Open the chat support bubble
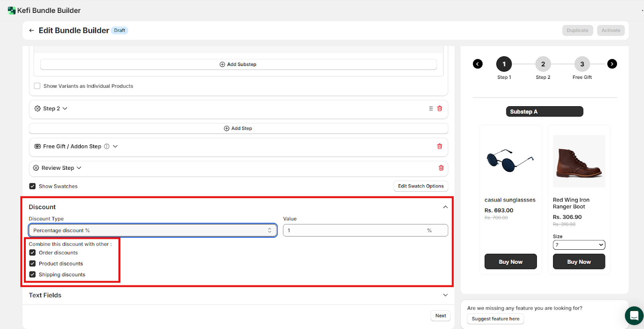 pos(634,316)
